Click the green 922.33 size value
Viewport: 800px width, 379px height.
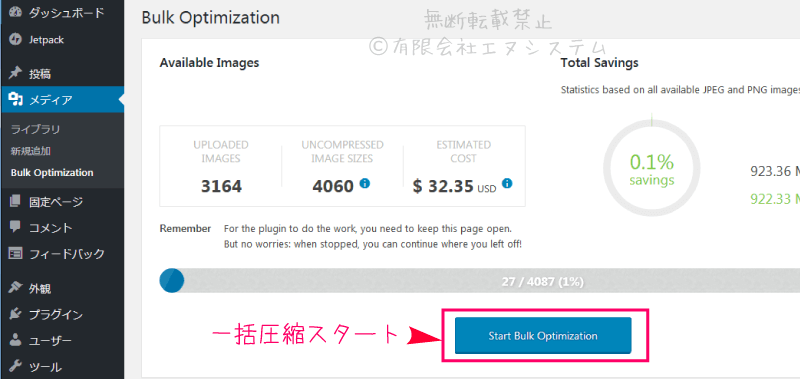click(775, 198)
